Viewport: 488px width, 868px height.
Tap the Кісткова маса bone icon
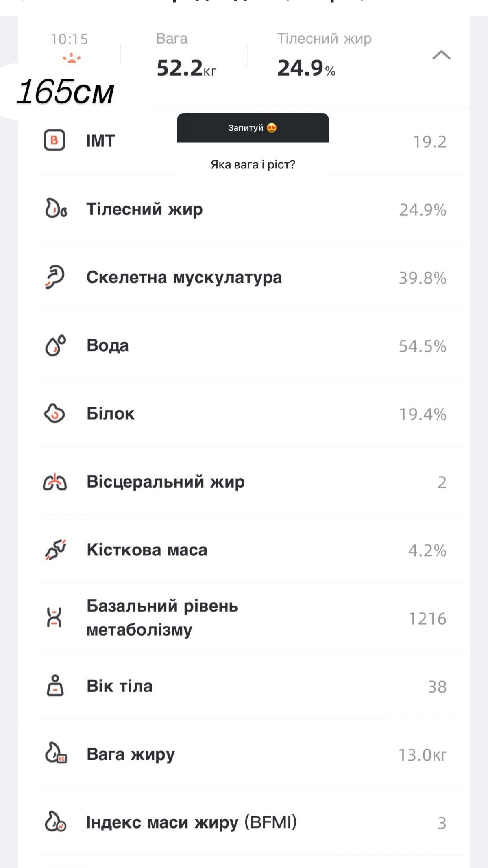point(55,550)
